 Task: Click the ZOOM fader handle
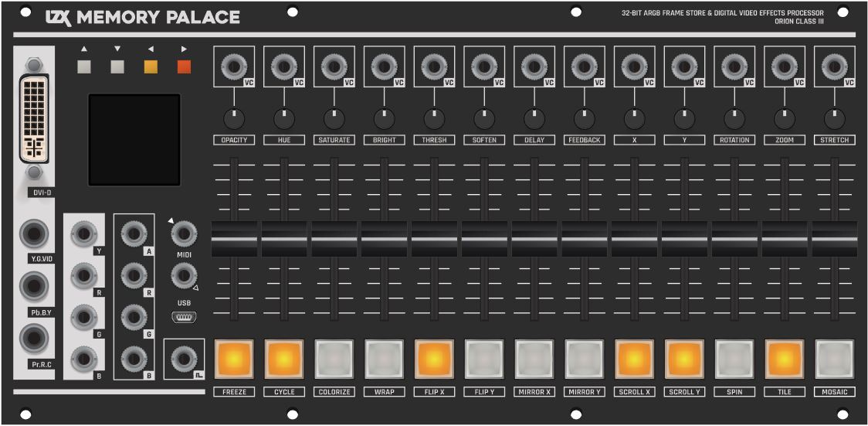(x=785, y=239)
